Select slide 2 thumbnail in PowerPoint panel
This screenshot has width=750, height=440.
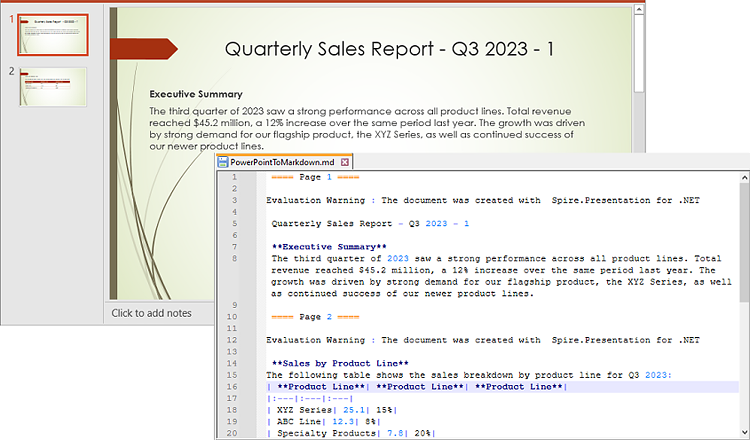click(53, 87)
